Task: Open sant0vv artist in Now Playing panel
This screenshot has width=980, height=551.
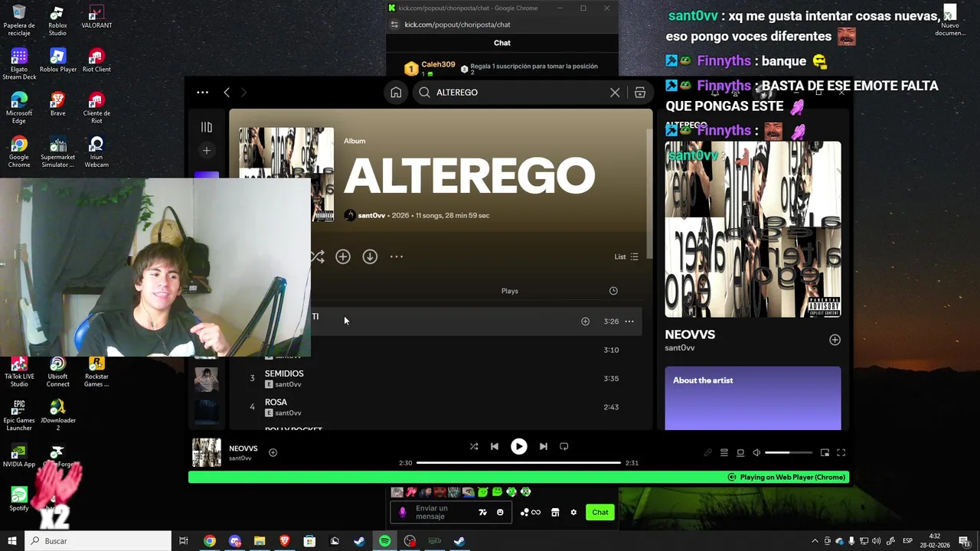Action: [x=680, y=348]
